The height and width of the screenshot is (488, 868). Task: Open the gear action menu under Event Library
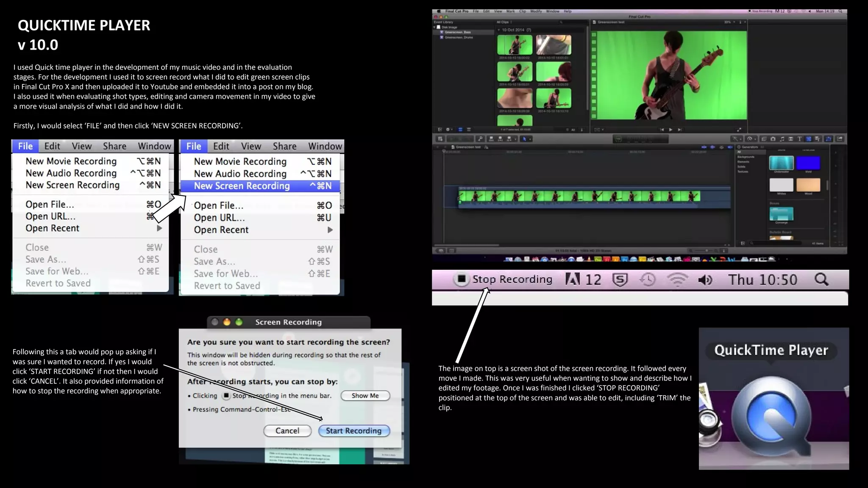coord(449,130)
